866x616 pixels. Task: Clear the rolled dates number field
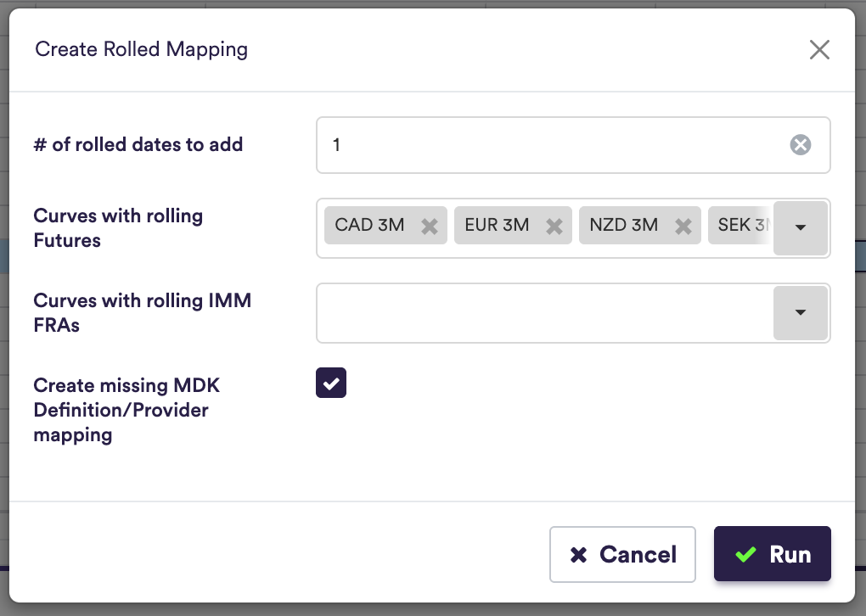[x=800, y=145]
